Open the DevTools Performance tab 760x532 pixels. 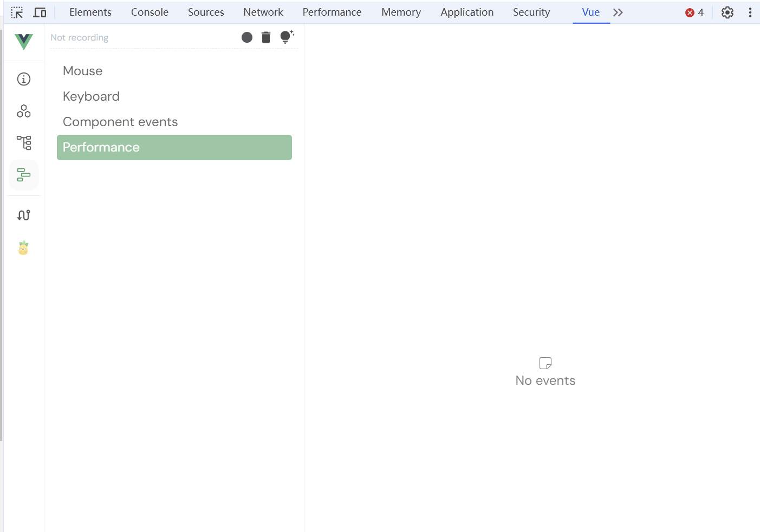[x=332, y=12]
